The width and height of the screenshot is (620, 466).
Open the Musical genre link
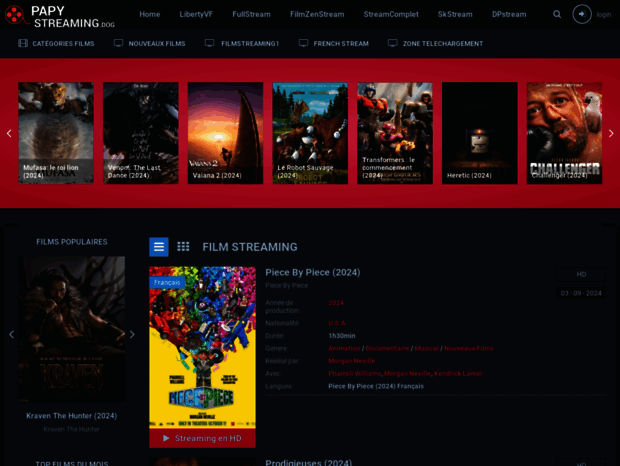point(426,348)
